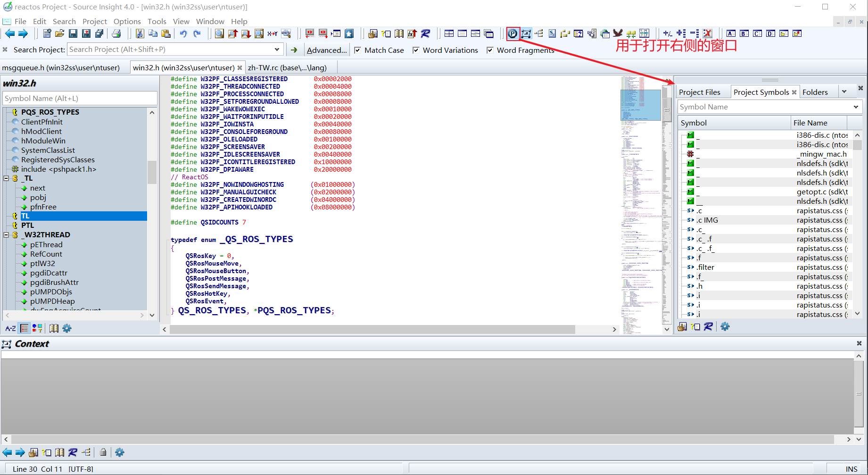The image size is (868, 475).
Task: Click the cascade windows icon
Action: pyautogui.click(x=489, y=33)
